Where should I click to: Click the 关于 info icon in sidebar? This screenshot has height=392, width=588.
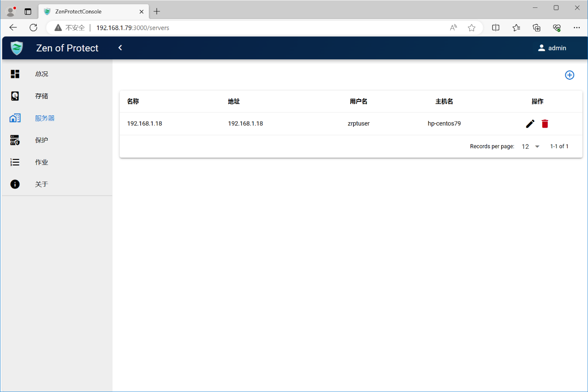click(x=15, y=184)
